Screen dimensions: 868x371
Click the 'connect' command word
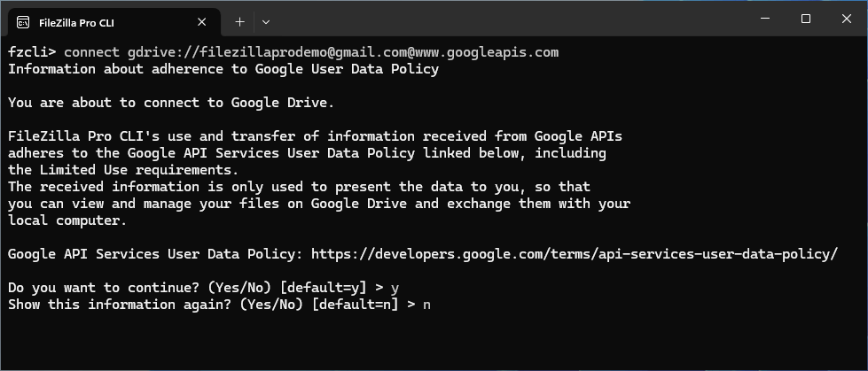tap(90, 52)
